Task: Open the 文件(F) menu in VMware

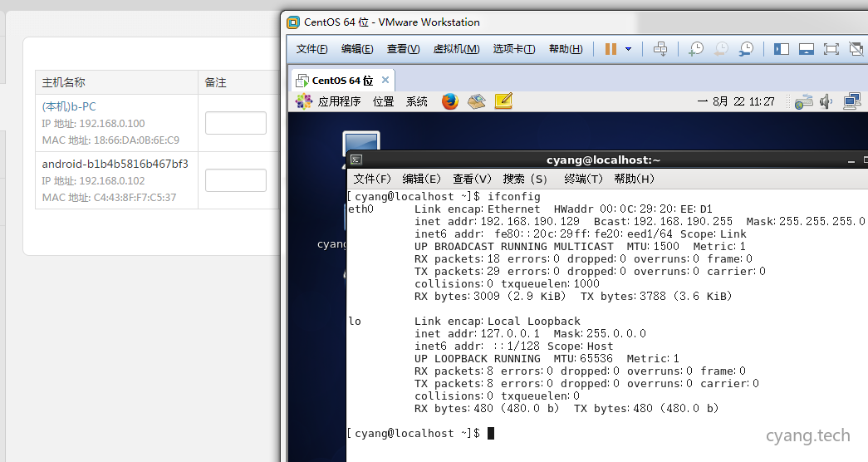Action: (x=311, y=49)
